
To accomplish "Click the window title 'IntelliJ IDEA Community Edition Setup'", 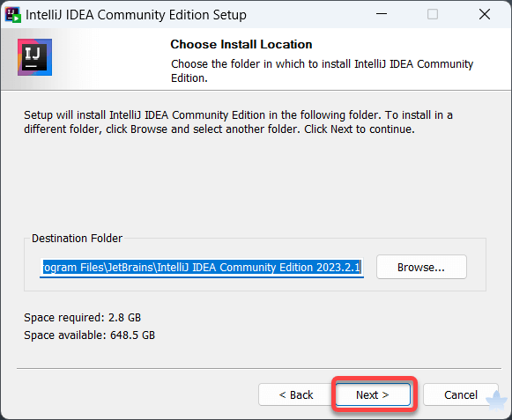I will click(x=136, y=15).
